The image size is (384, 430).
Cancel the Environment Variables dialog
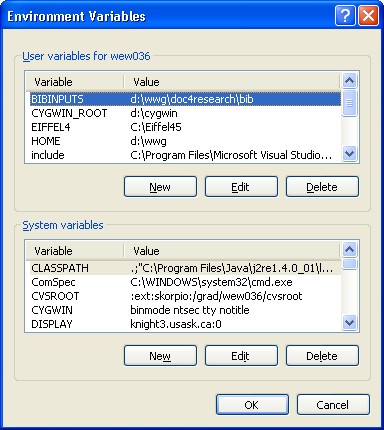(333, 405)
